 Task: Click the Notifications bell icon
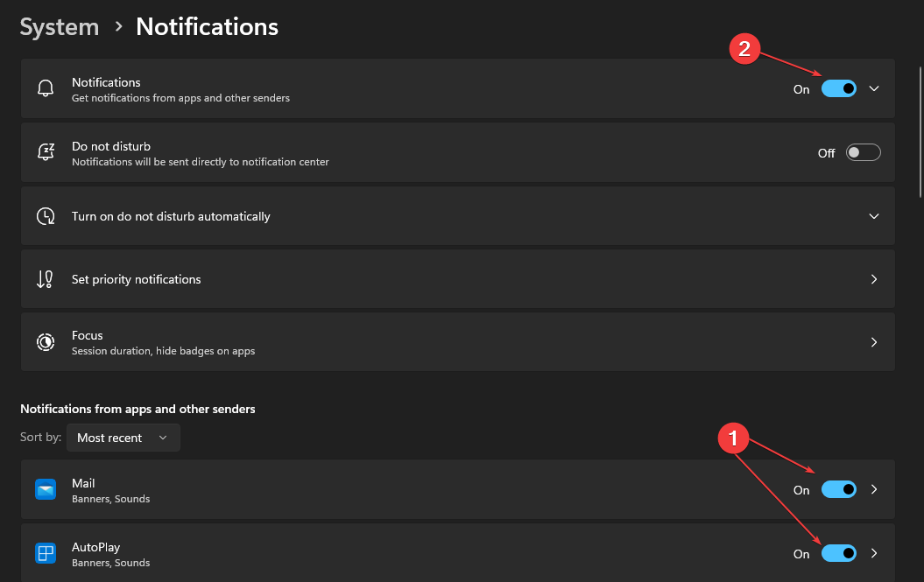click(x=46, y=89)
